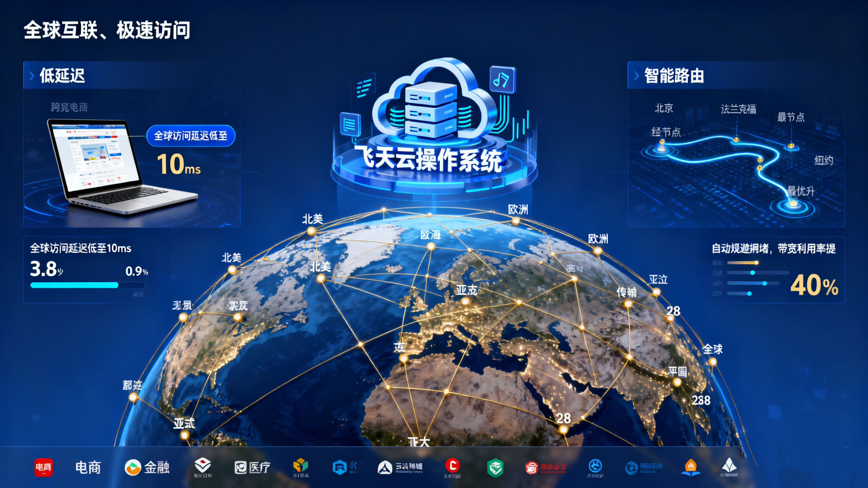Click the 全球 node on the globe

click(x=712, y=361)
